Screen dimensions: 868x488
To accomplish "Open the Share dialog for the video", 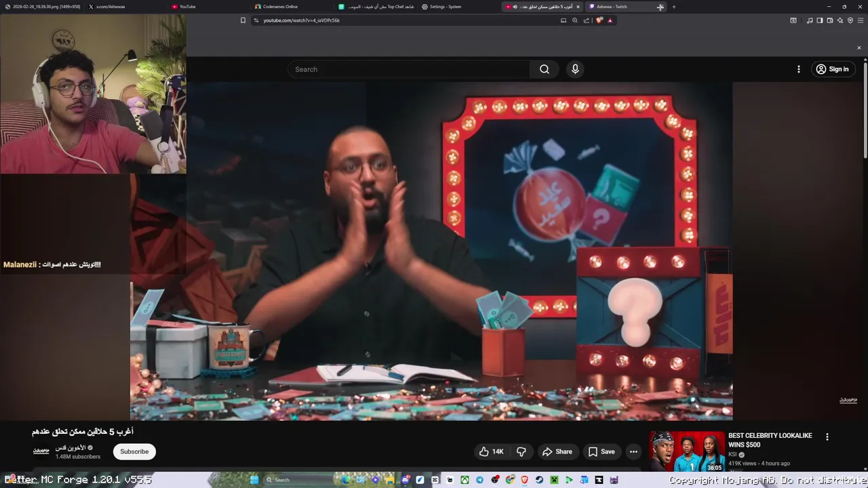I will coord(557,451).
